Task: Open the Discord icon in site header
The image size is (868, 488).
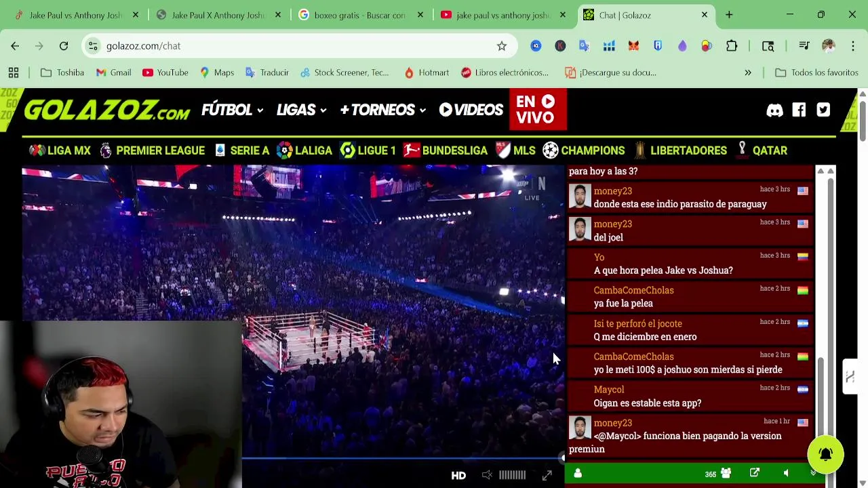Action: (774, 110)
